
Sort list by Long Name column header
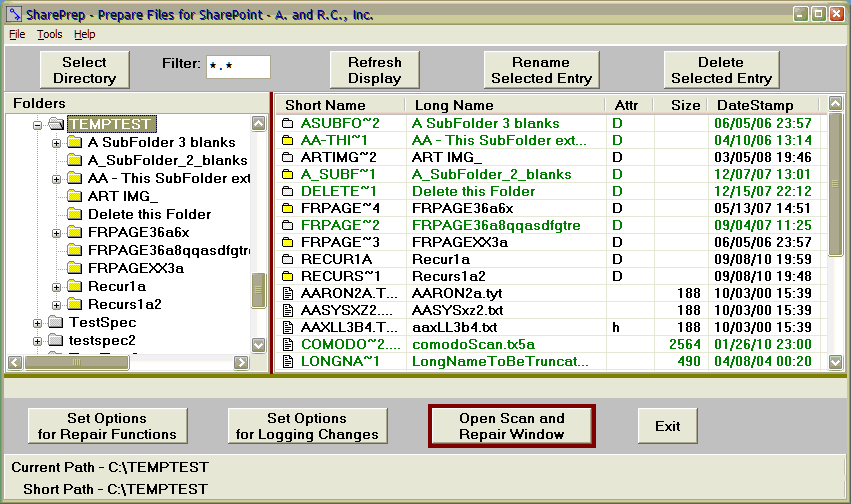point(505,105)
